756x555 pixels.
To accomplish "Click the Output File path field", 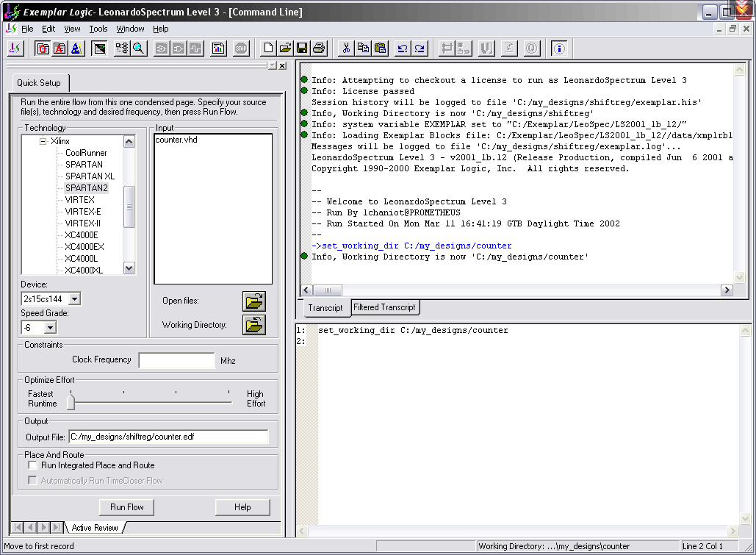I will coord(169,437).
